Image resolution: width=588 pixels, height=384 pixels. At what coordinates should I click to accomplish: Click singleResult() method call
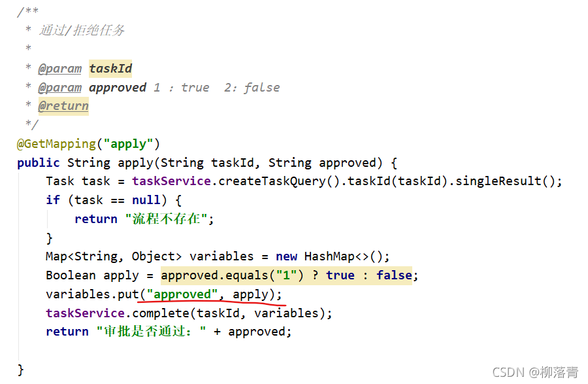pyautogui.click(x=505, y=181)
